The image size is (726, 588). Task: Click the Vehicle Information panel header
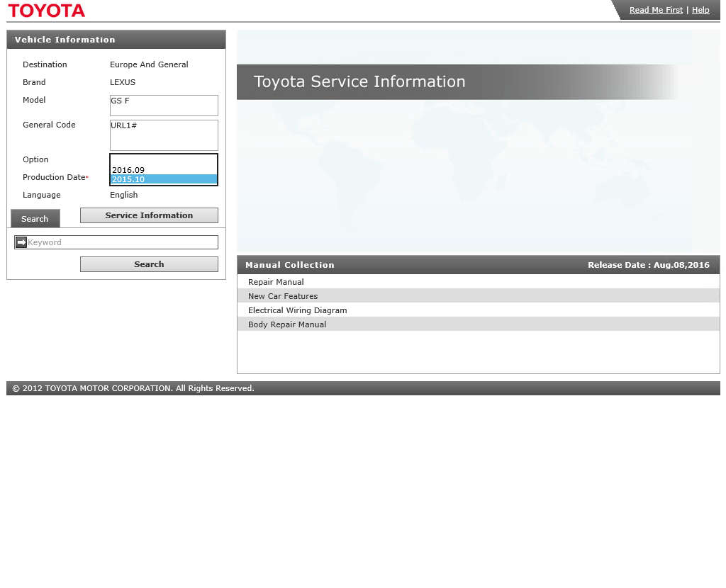116,40
